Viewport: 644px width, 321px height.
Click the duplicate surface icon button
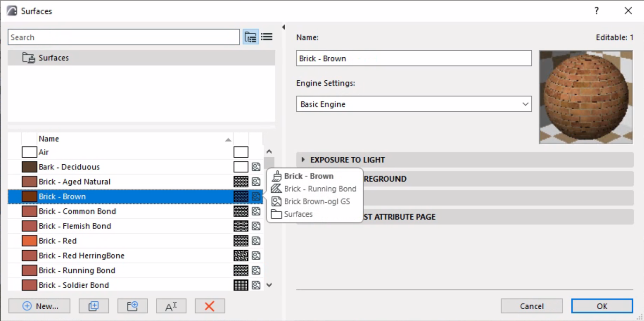94,306
